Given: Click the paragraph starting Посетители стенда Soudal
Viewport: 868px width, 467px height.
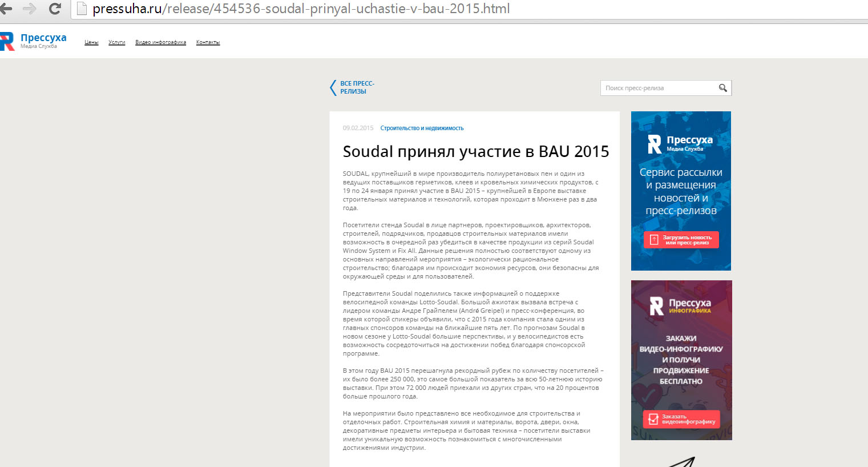Looking at the screenshot, I should tap(471, 251).
